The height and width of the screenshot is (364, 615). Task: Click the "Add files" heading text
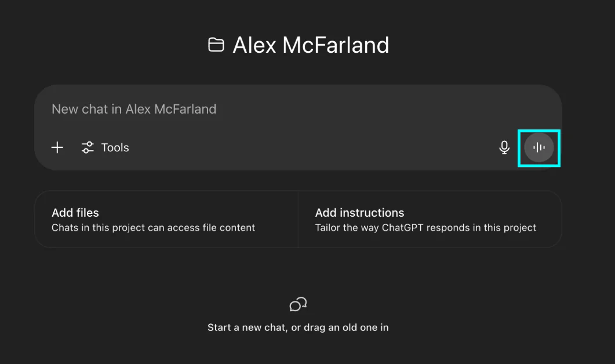(75, 213)
